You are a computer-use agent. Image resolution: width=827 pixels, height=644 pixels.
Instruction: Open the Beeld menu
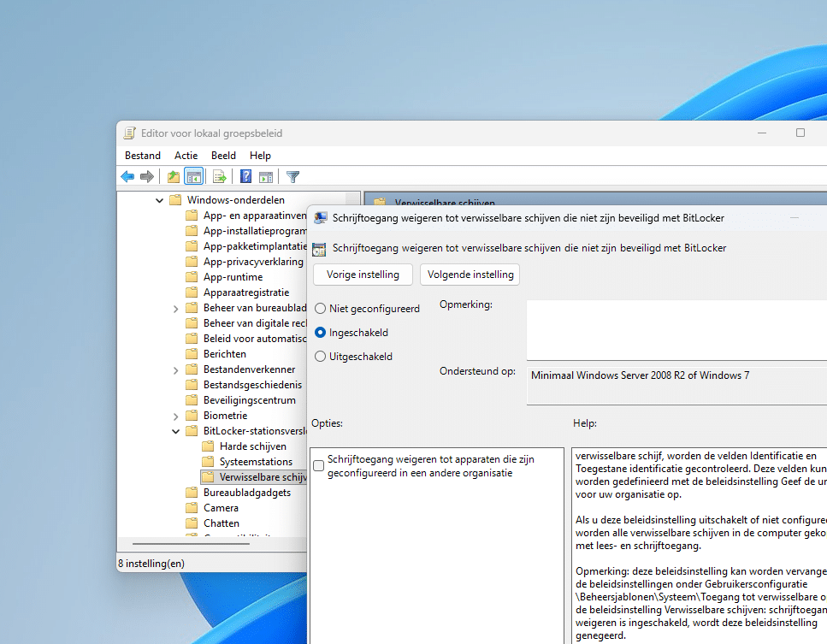point(223,155)
